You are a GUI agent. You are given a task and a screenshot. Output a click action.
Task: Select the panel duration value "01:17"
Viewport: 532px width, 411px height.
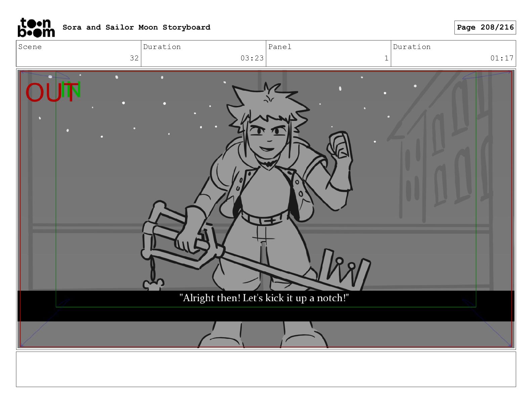pyautogui.click(x=502, y=58)
